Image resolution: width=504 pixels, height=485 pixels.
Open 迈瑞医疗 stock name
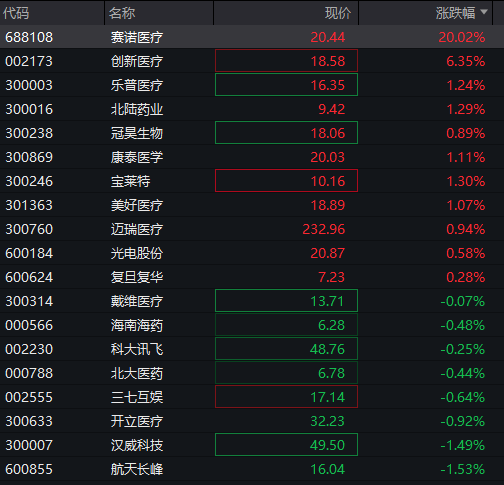[137, 229]
